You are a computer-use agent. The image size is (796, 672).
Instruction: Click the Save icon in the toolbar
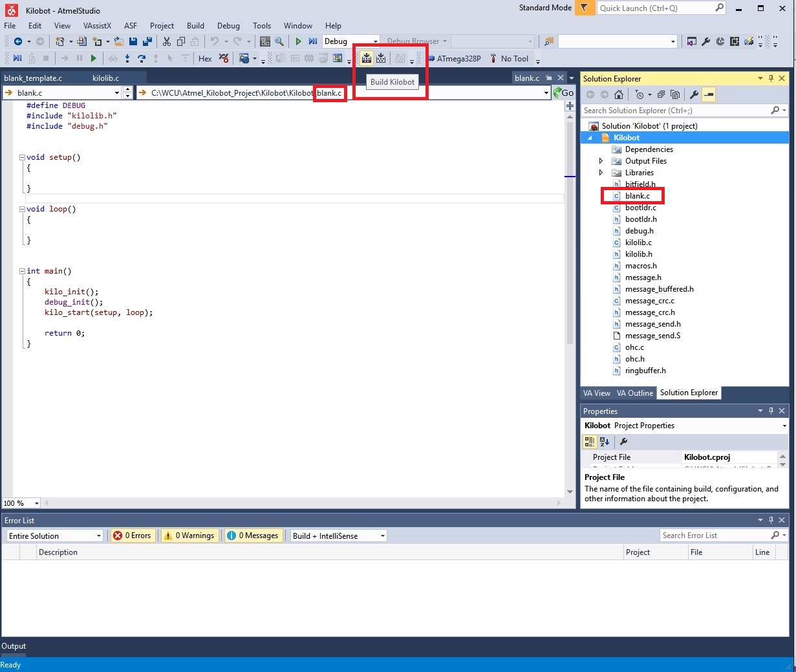pos(133,41)
